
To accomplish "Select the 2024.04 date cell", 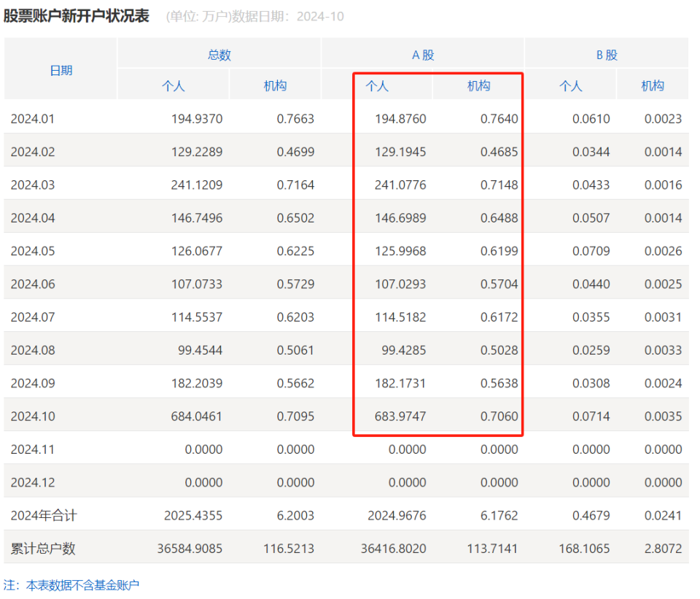I will tap(33, 218).
